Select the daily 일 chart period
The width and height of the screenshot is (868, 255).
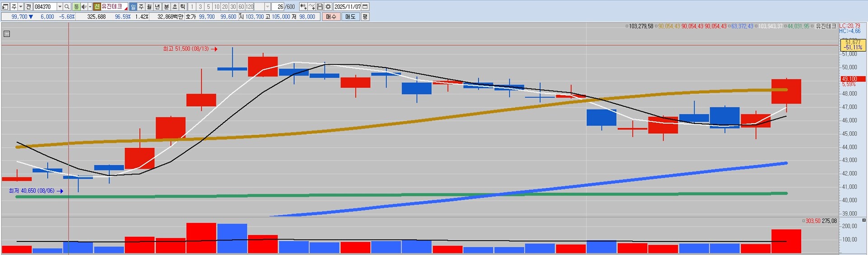click(133, 7)
